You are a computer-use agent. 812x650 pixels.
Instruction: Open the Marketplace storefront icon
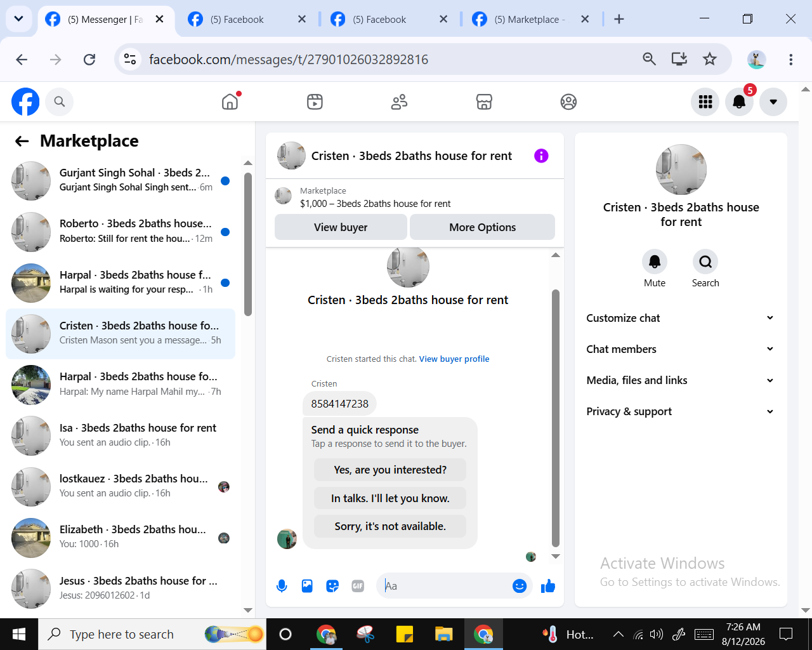[484, 102]
